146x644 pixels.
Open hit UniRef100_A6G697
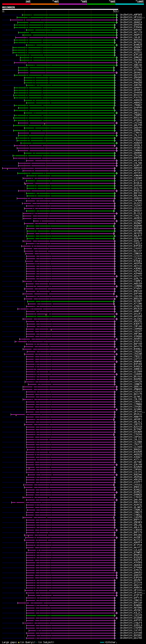131,20
